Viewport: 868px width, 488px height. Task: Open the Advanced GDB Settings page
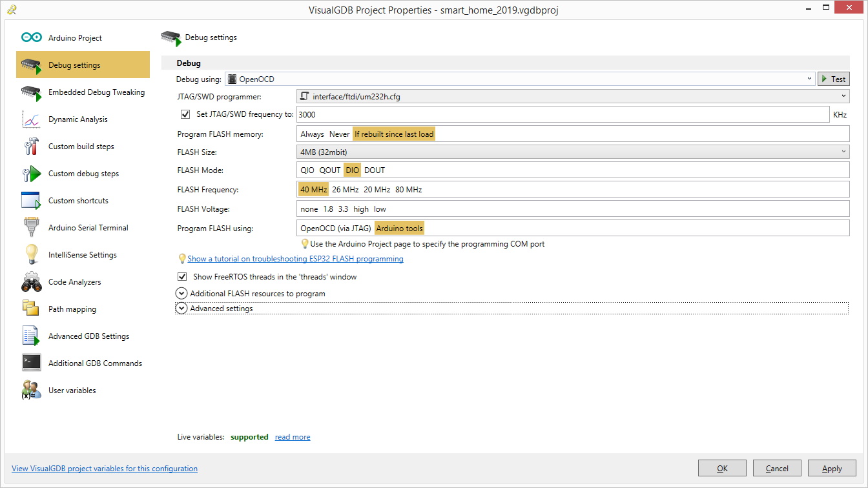tap(83, 336)
